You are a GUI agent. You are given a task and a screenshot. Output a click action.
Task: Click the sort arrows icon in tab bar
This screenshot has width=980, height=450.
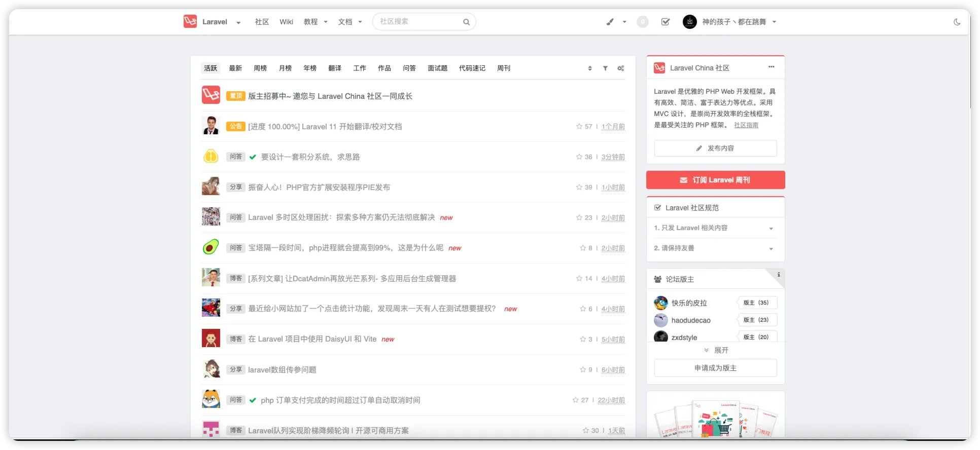tap(590, 68)
